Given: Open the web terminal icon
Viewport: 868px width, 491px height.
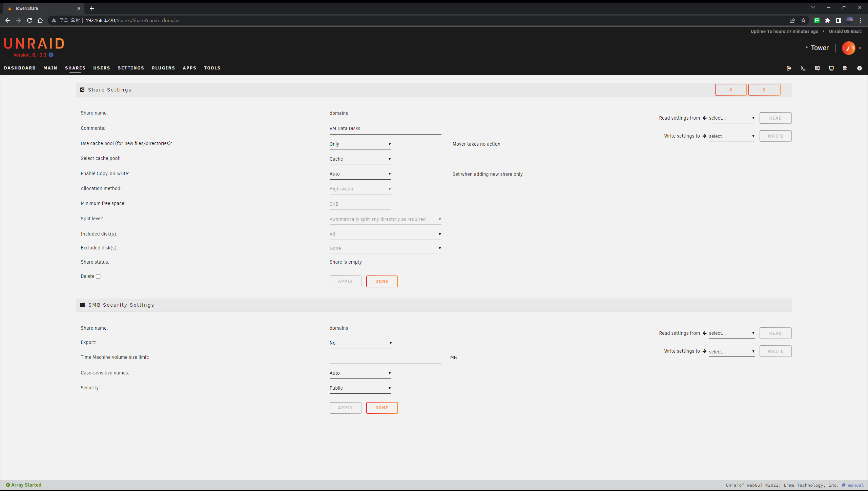Looking at the screenshot, I should tap(803, 68).
